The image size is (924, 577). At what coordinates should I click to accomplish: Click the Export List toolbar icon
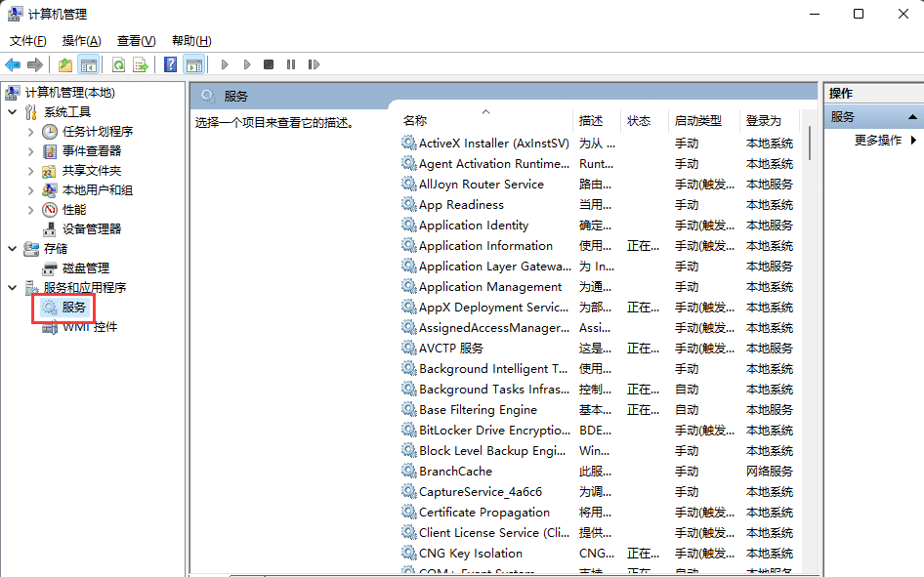pos(141,64)
